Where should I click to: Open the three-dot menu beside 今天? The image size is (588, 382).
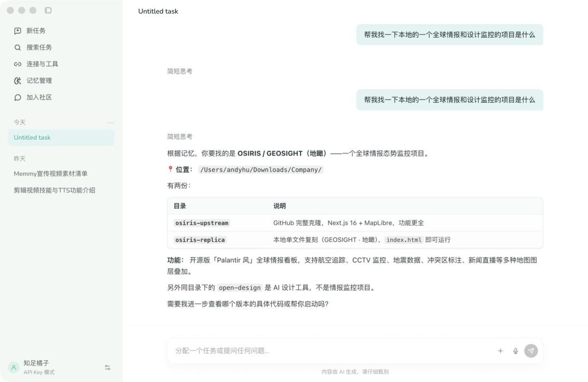click(x=111, y=122)
